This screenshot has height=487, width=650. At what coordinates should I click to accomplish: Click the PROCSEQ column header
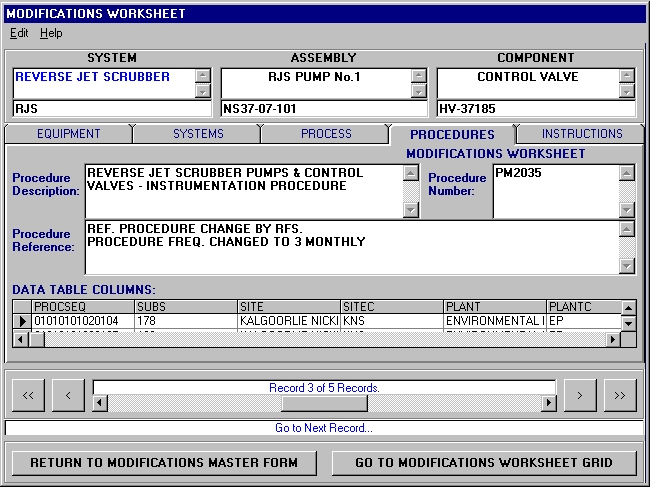pos(83,307)
